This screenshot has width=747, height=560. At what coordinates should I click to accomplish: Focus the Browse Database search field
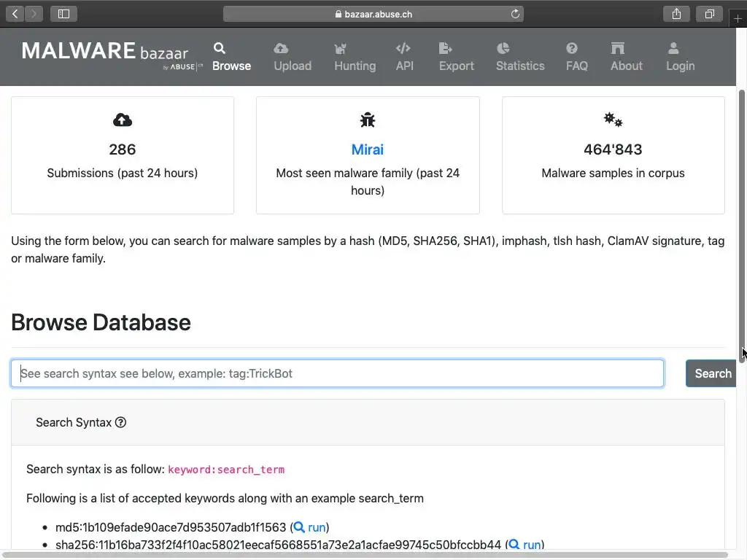click(337, 373)
